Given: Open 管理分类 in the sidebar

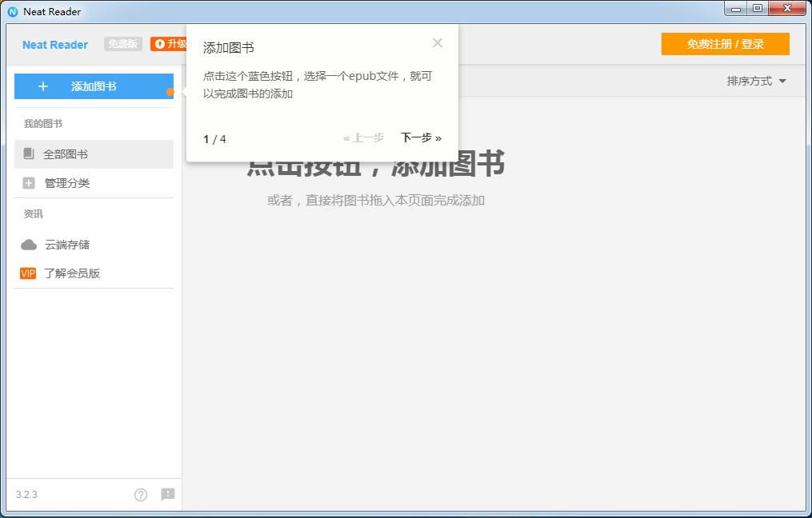Looking at the screenshot, I should [x=94, y=183].
